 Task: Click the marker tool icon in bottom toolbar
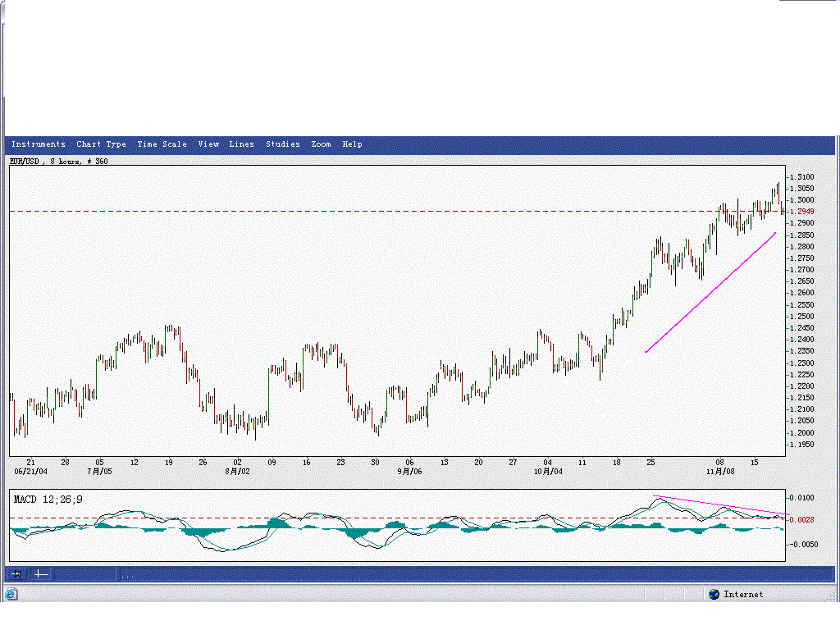point(17,574)
